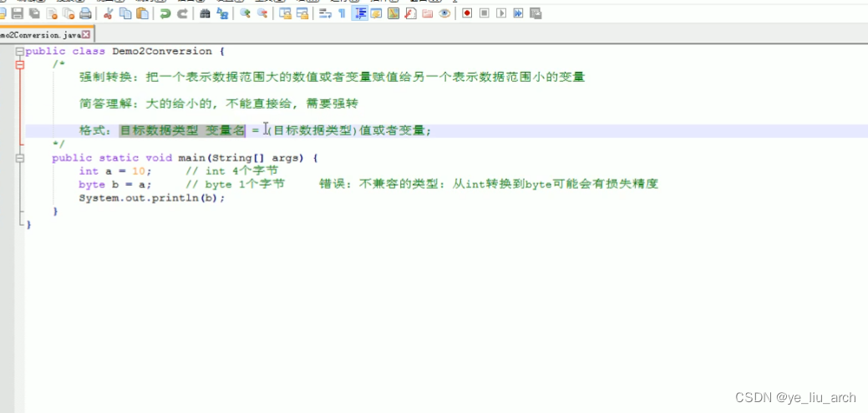Image resolution: width=868 pixels, height=413 pixels.
Task: Start macro recording with red dot
Action: 467,13
